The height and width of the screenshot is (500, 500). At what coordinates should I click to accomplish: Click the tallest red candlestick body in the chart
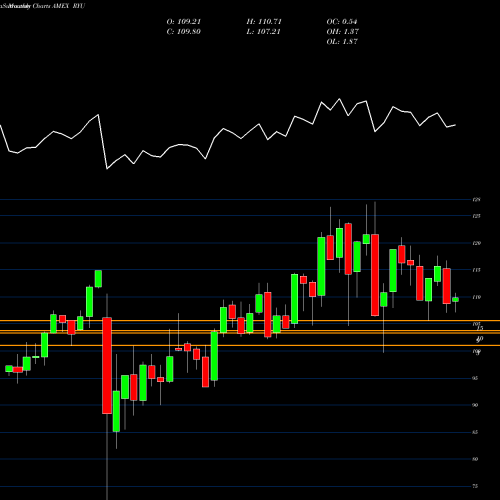click(x=107, y=366)
